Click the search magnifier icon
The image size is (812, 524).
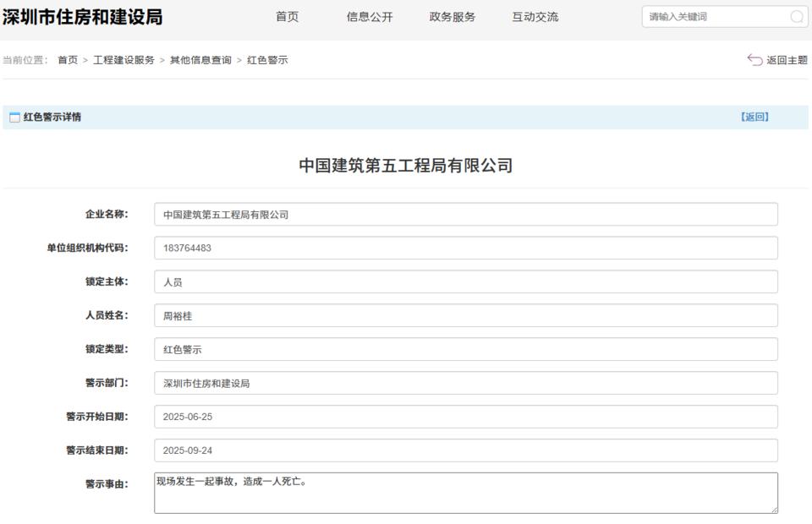(x=797, y=17)
